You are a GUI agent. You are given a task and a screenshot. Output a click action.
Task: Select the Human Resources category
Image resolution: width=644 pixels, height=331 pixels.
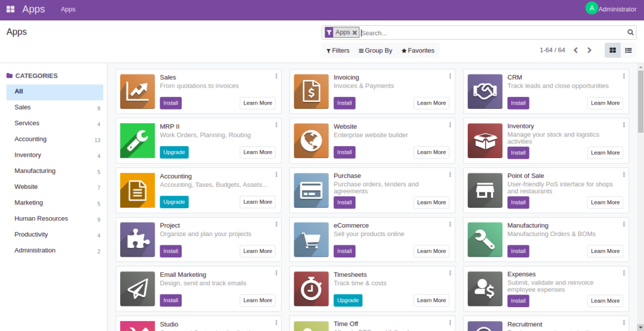pos(55,219)
